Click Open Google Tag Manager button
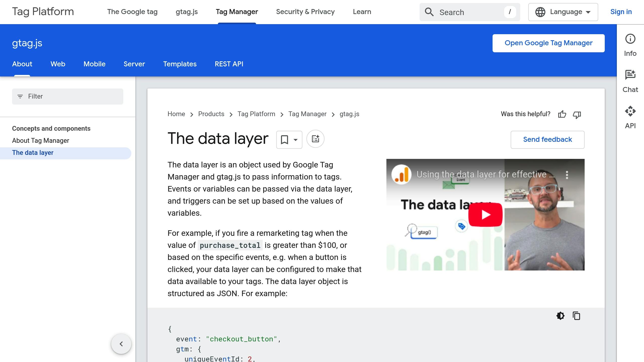644x362 pixels. tap(549, 43)
